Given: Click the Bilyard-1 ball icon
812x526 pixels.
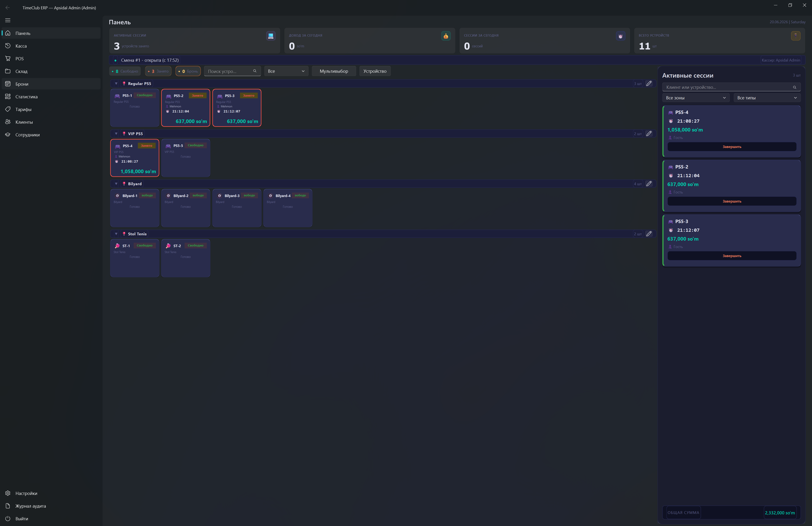Looking at the screenshot, I should point(117,196).
